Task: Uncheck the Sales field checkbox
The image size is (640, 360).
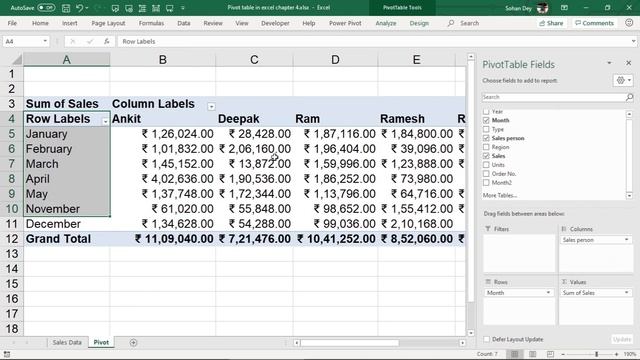Action: [x=486, y=156]
